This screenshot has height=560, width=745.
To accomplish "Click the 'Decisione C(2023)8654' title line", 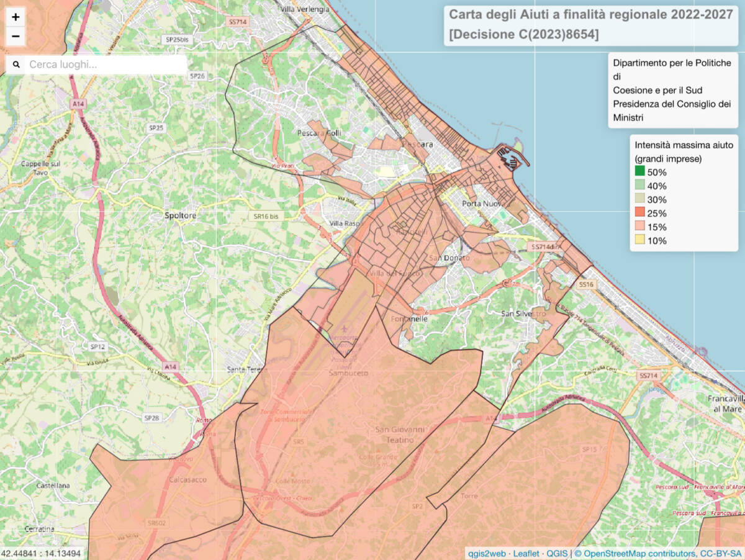I will [x=524, y=35].
